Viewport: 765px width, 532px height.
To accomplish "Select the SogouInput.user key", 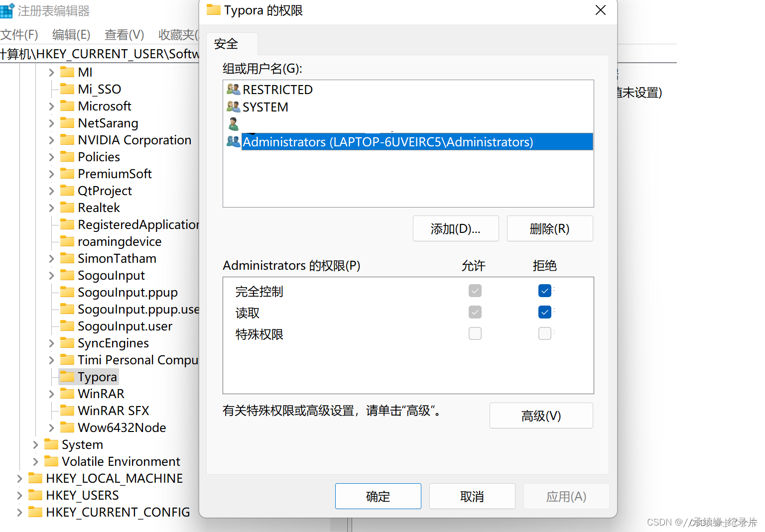I will pyautogui.click(x=125, y=326).
